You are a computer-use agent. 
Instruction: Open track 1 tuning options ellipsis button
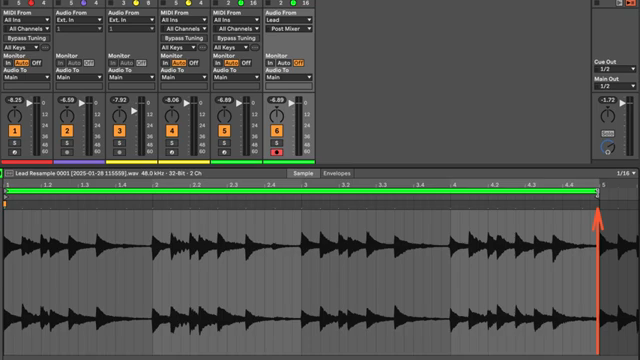(45, 48)
